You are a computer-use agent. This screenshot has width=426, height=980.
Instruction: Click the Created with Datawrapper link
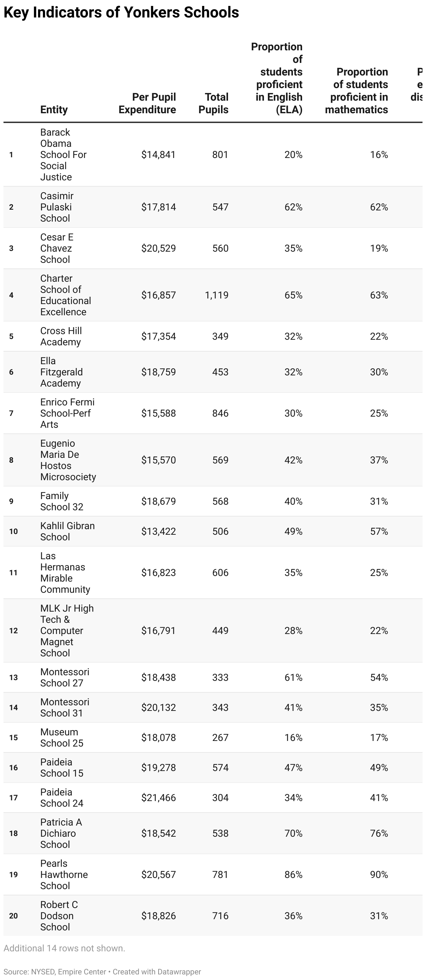156,971
